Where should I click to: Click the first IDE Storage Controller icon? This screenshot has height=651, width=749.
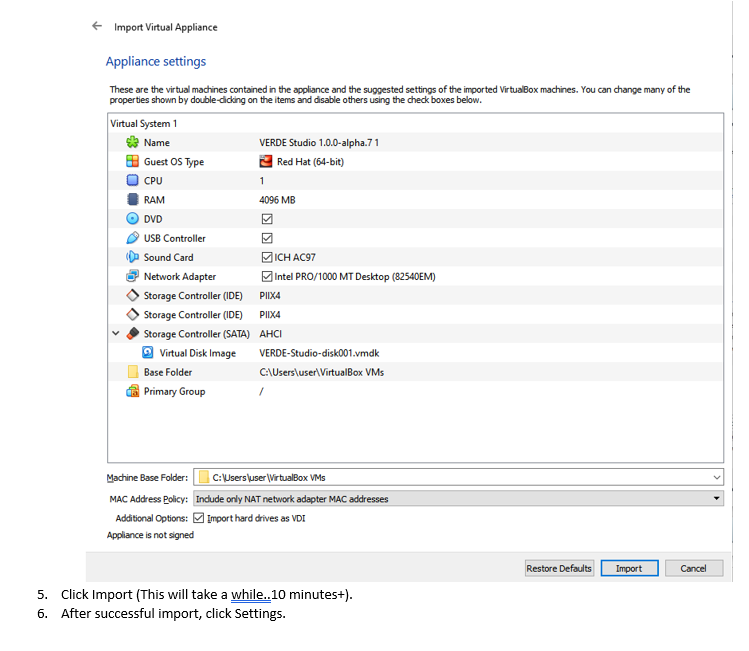click(132, 295)
